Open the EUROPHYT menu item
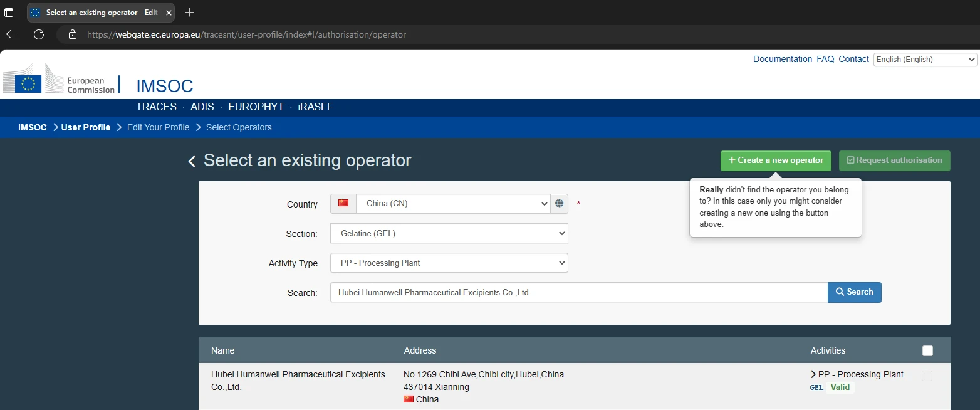 (x=256, y=107)
